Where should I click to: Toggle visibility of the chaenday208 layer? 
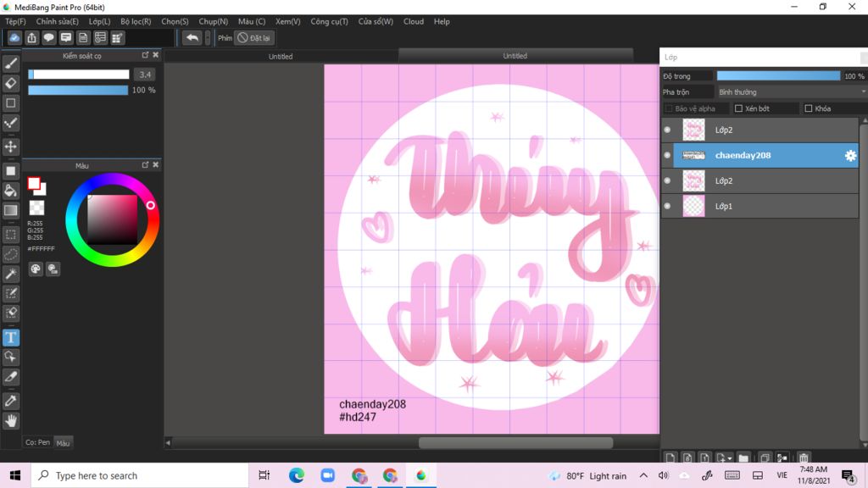tap(667, 156)
